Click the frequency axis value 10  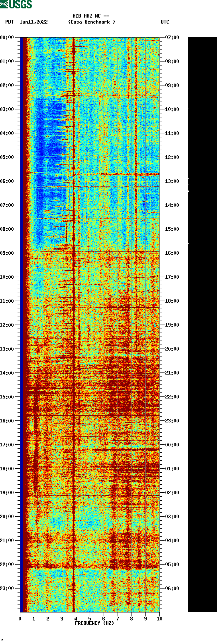(159, 619)
